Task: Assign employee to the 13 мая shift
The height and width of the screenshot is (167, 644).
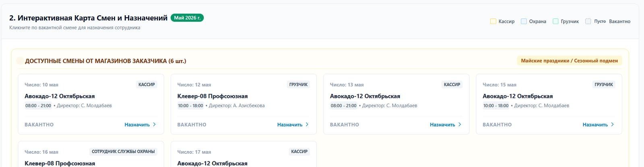Action: coord(446,124)
